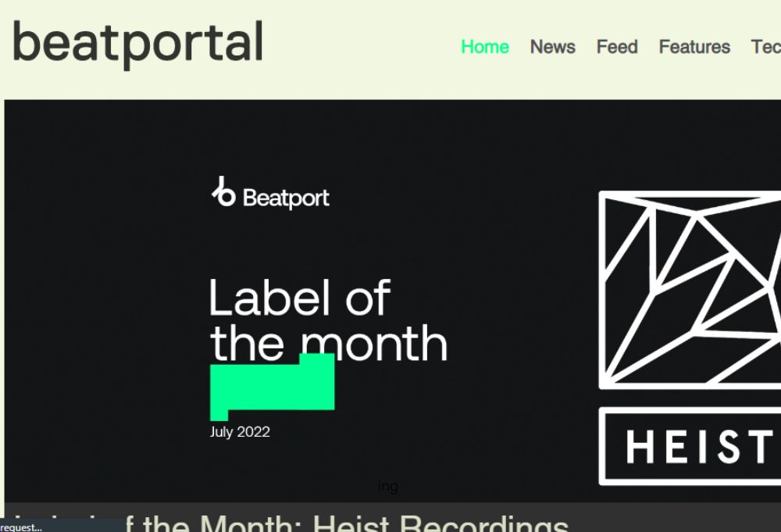Click the 'the month' banner text line
781x532 pixels.
(329, 343)
